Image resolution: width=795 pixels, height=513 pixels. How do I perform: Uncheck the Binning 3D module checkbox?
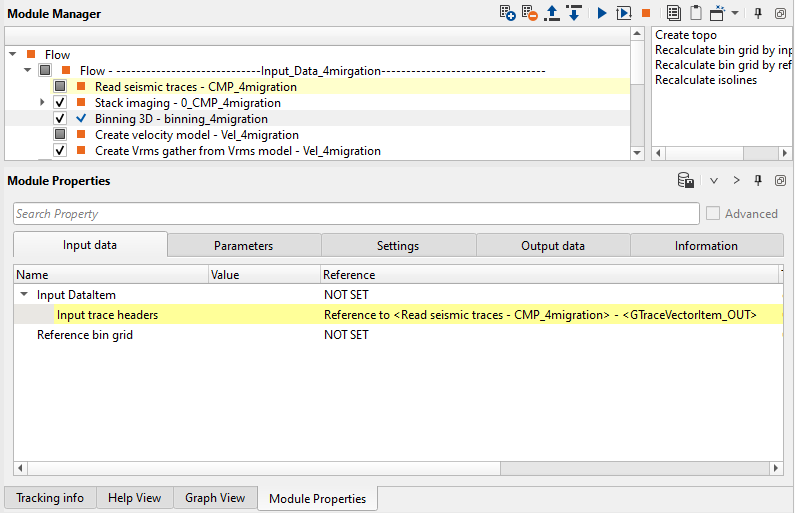60,119
